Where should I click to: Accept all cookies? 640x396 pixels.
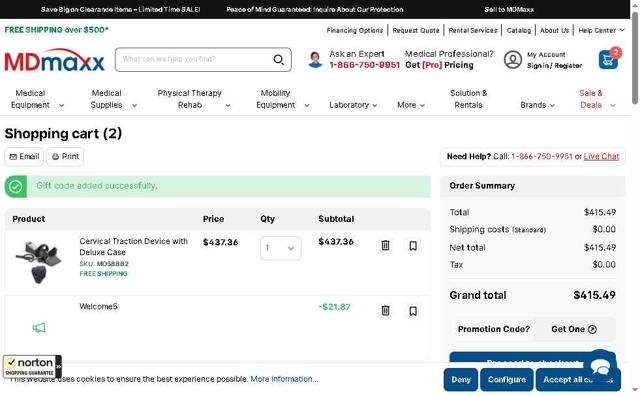(x=578, y=380)
